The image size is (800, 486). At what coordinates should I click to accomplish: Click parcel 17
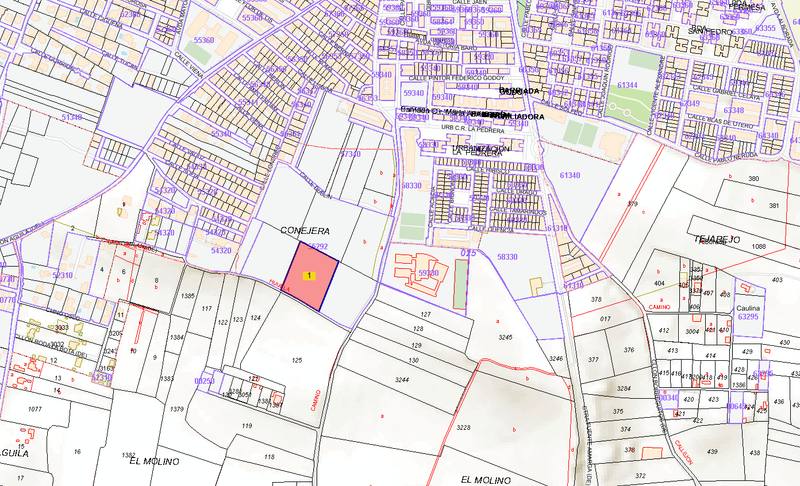coord(20,478)
